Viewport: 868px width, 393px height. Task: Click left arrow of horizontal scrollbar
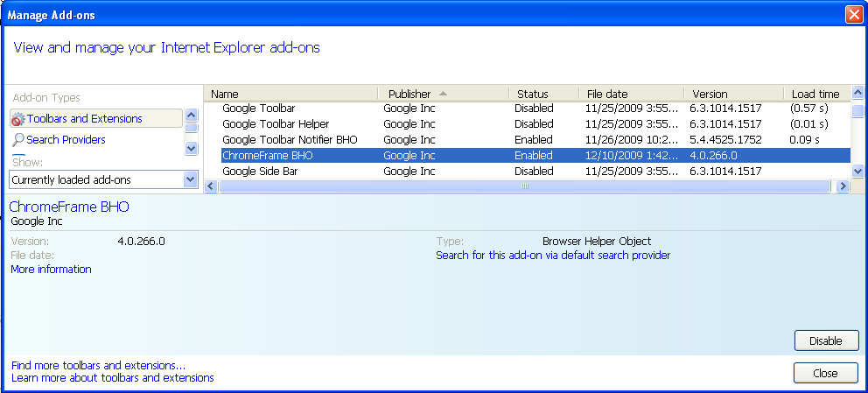(211, 186)
